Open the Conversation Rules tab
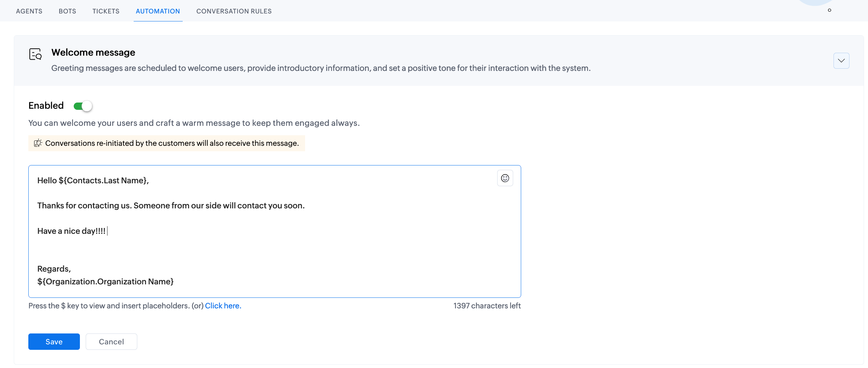 [x=234, y=11]
